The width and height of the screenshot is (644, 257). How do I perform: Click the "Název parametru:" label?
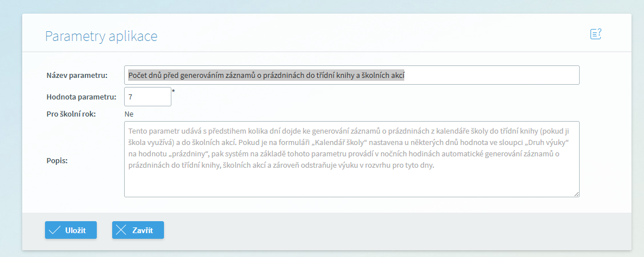tap(77, 76)
